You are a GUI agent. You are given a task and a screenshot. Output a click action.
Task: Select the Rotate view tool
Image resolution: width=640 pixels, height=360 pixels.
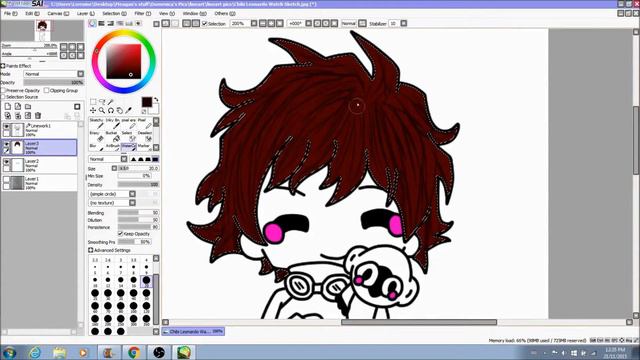pos(111,110)
